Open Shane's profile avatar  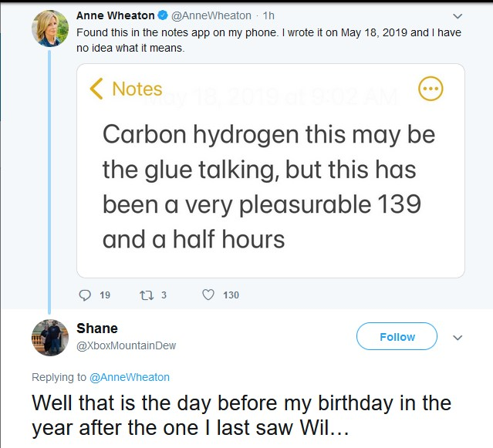49,337
